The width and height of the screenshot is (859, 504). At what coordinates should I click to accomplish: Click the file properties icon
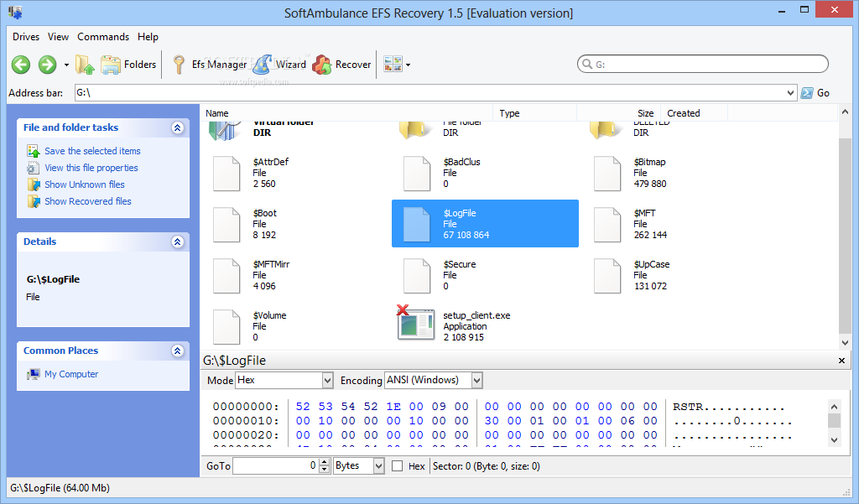(34, 168)
